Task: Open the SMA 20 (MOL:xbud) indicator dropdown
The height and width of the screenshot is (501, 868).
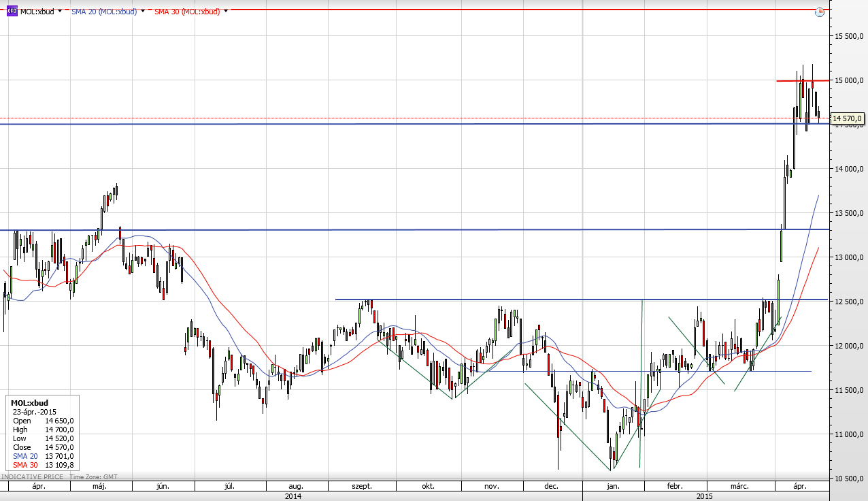Action: (x=143, y=12)
